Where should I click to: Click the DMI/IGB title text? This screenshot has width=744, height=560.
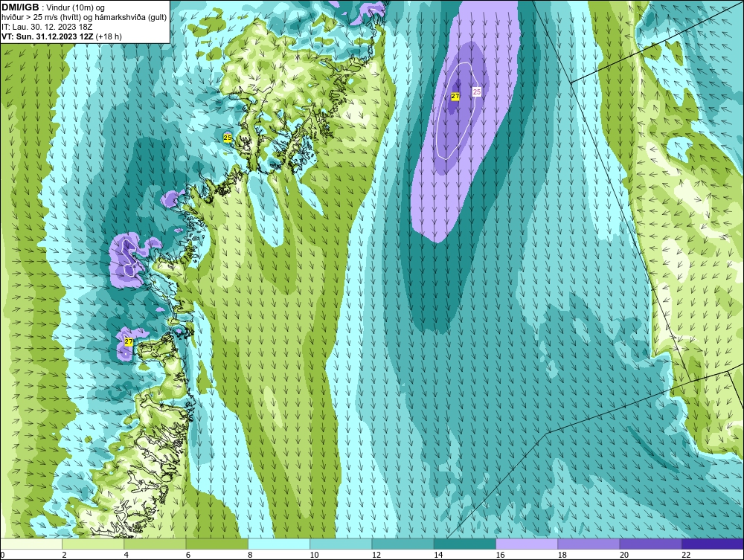coord(20,7)
